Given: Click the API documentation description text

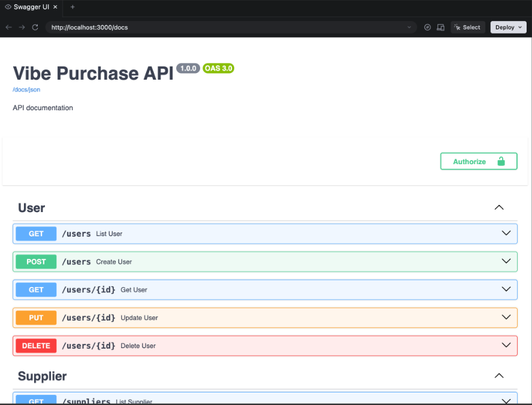Looking at the screenshot, I should click(43, 108).
